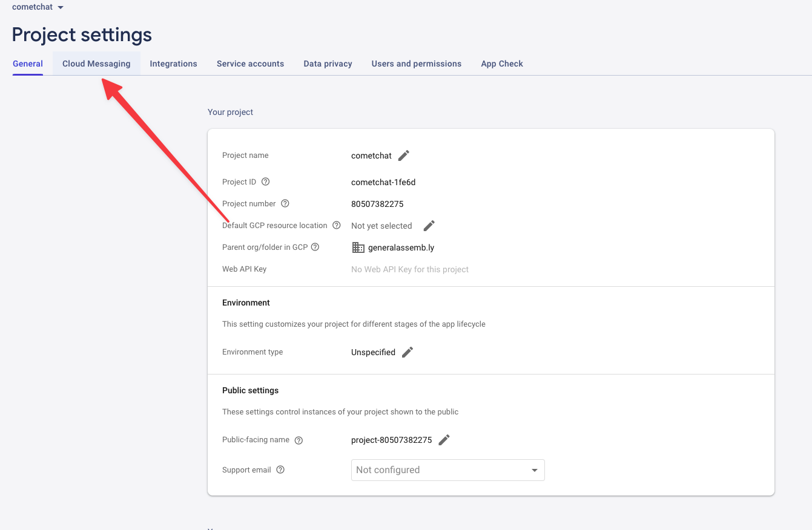Open Default GCP resource location help icon

(x=337, y=225)
